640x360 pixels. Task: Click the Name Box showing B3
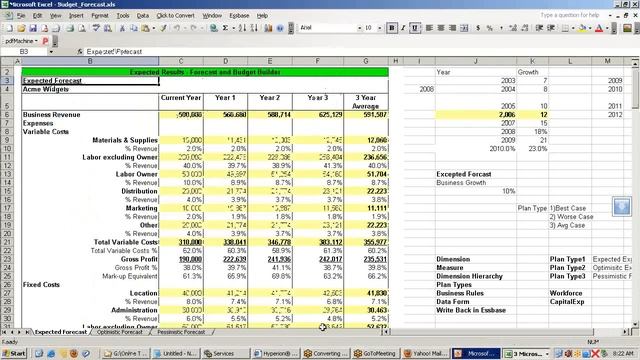[24, 52]
